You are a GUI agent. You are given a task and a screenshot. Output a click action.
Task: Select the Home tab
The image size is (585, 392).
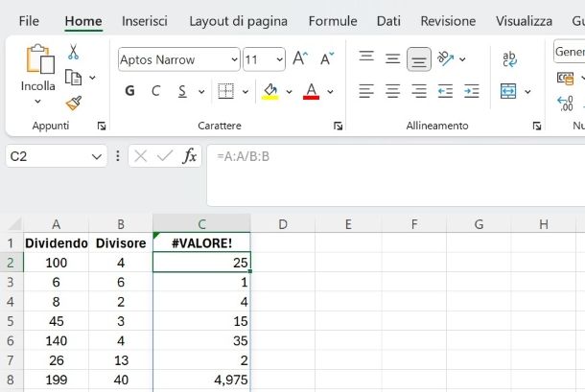pos(83,21)
